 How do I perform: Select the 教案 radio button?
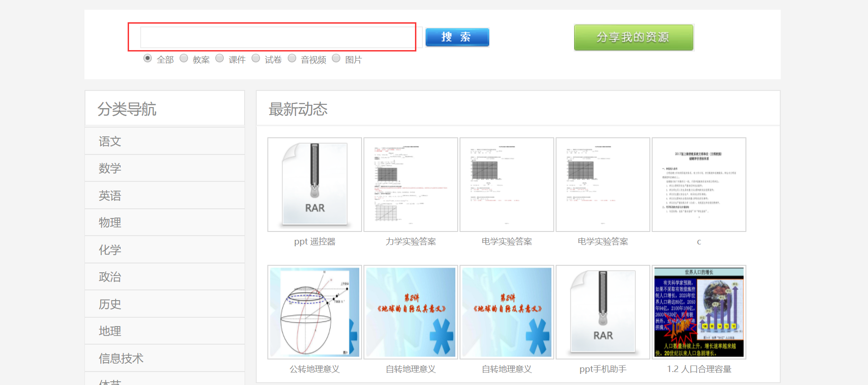[x=184, y=58]
